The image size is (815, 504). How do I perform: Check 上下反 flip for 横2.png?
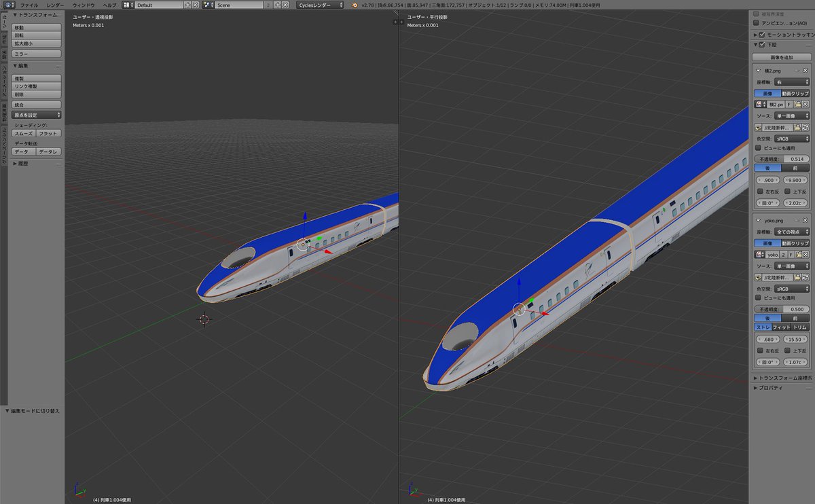point(787,192)
